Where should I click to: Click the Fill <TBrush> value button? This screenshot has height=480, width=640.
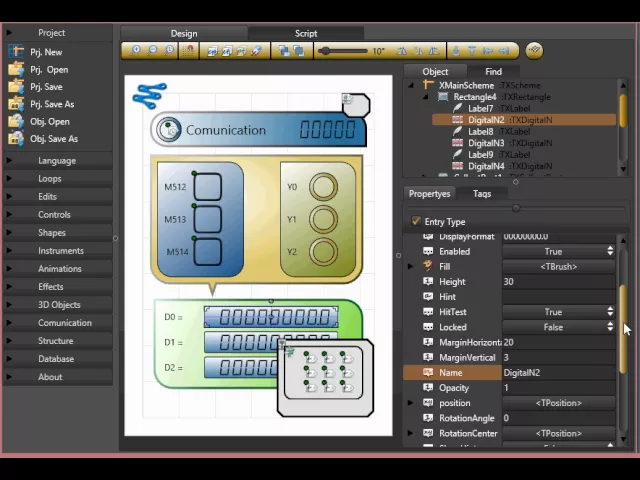[558, 267]
